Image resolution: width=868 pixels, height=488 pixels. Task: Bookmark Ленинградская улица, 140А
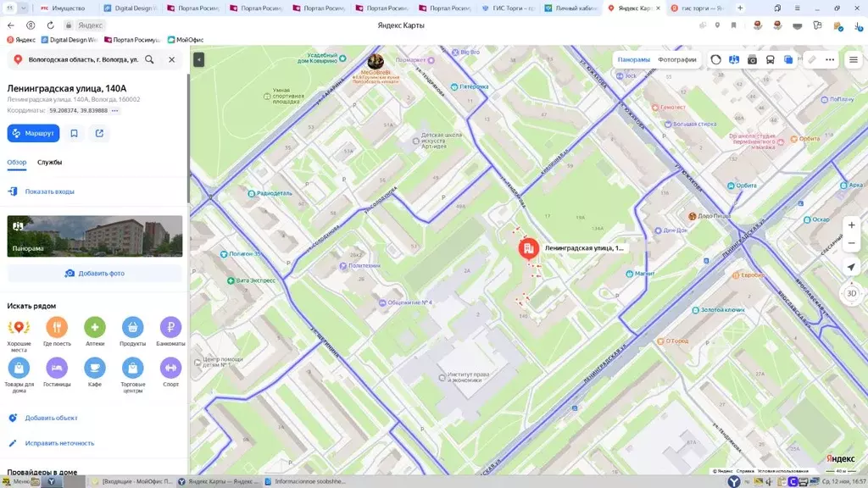tap(74, 133)
